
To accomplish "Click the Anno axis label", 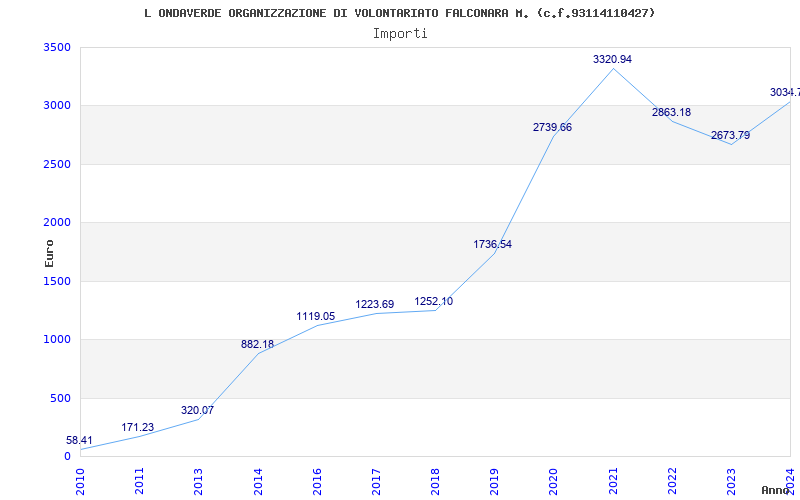I will pos(776,490).
